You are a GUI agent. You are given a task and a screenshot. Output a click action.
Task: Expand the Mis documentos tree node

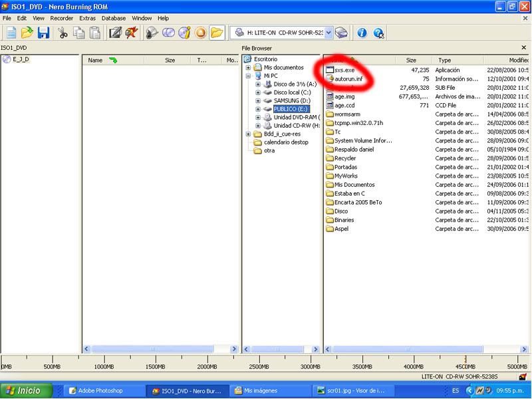(248, 68)
